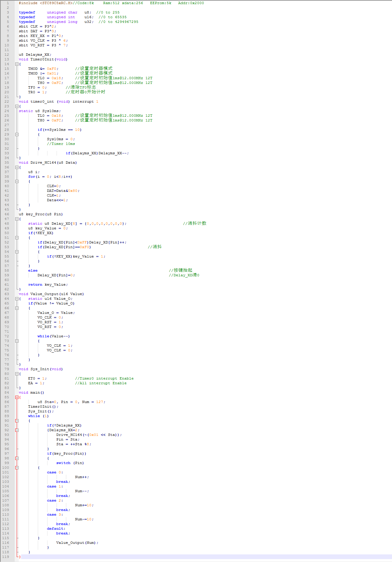Image resolution: width=392 pixels, height=562 pixels.
Task: Collapse the key_Proc if-block fold on line 98
Action: [x=17, y=458]
